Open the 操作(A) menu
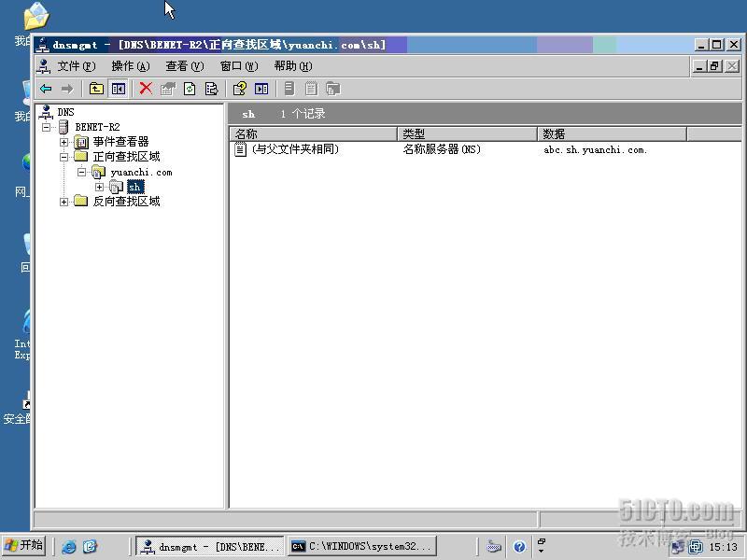 pos(131,66)
